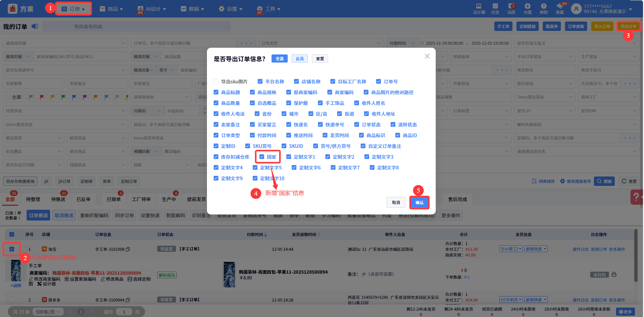The image size is (644, 317).
Task: Close the export dialog with the X icon
Action: (x=427, y=56)
